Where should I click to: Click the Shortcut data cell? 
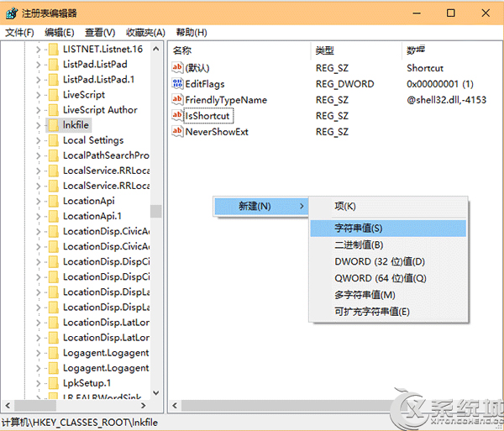click(x=425, y=68)
